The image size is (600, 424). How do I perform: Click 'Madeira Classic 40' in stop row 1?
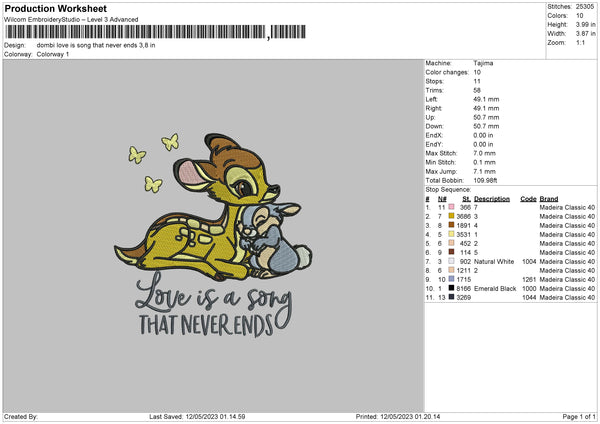tap(567, 207)
